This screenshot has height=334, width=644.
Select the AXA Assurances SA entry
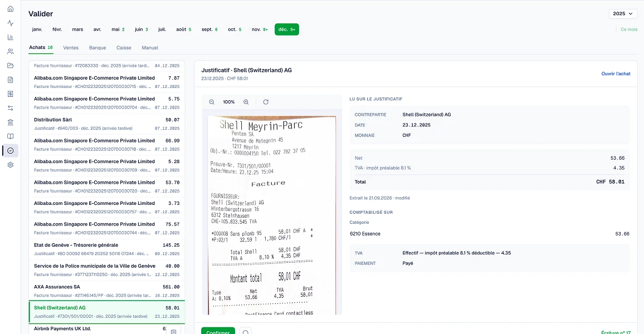[x=107, y=291]
